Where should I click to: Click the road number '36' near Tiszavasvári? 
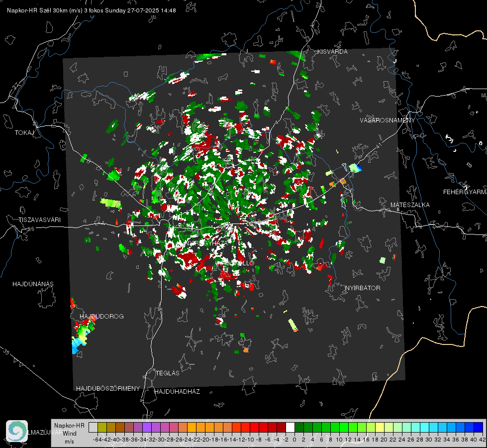(31, 229)
